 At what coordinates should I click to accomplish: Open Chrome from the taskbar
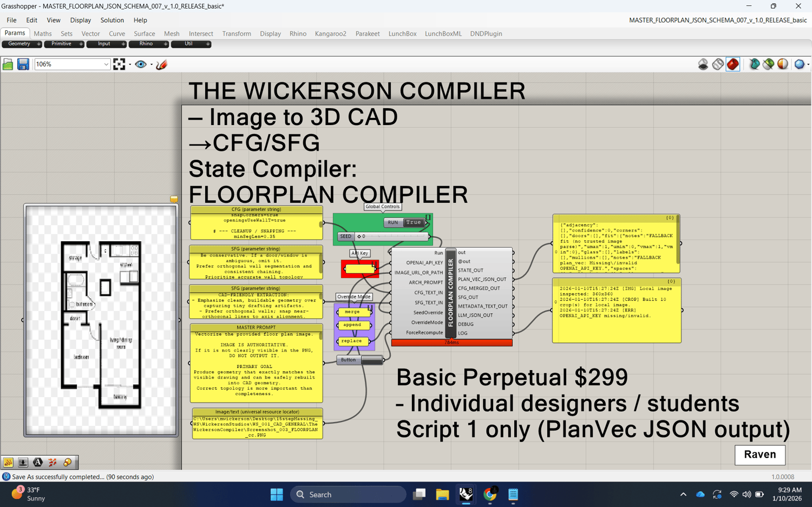click(490, 495)
